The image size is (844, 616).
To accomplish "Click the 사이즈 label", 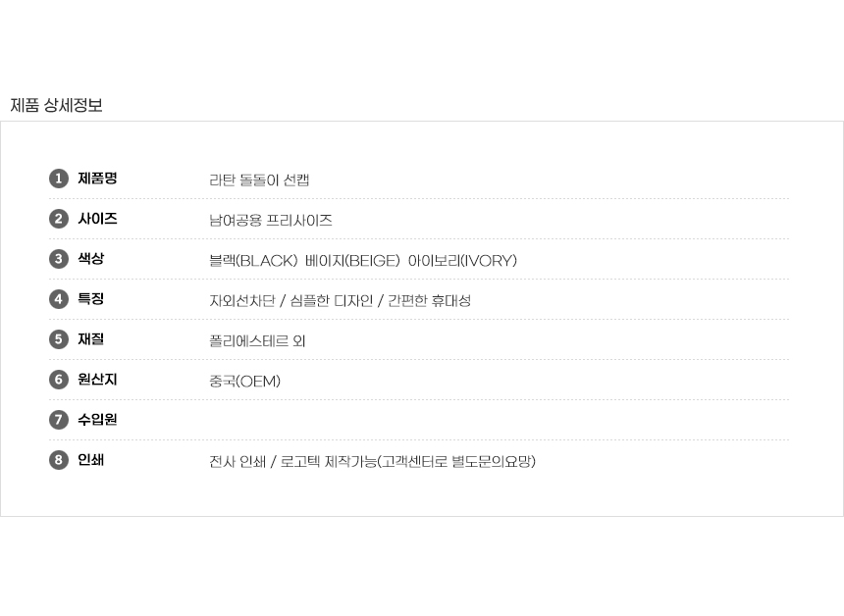I will 97,219.
